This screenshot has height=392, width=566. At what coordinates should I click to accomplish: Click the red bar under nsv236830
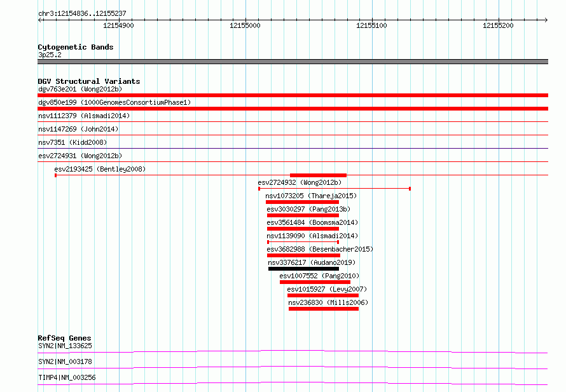(x=324, y=309)
